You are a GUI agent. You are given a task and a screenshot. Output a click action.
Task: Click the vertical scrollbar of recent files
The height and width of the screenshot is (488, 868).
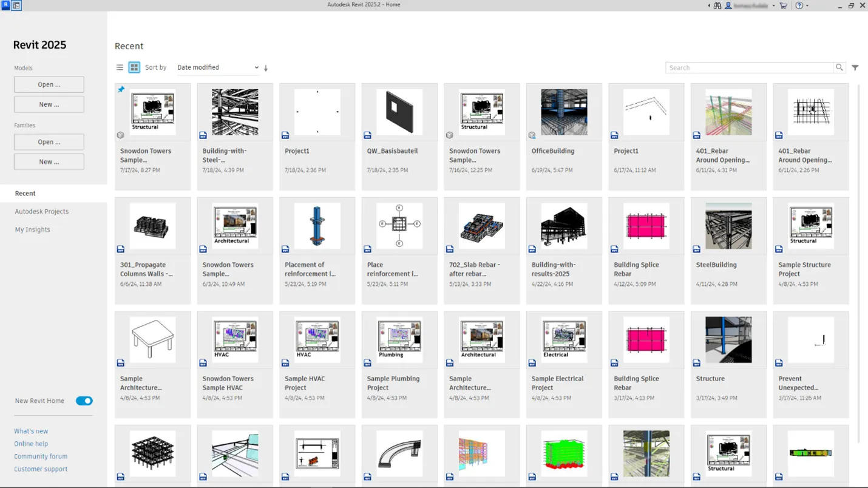(858, 264)
